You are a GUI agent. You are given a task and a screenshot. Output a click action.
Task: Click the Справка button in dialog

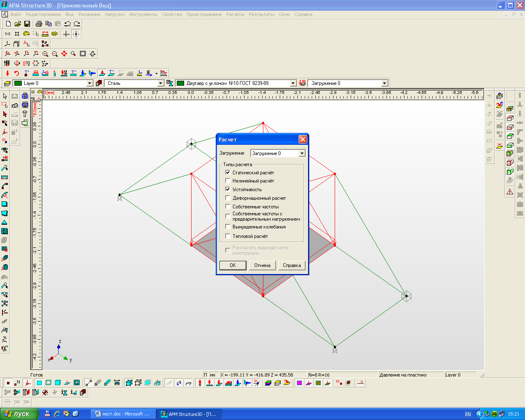tap(292, 265)
